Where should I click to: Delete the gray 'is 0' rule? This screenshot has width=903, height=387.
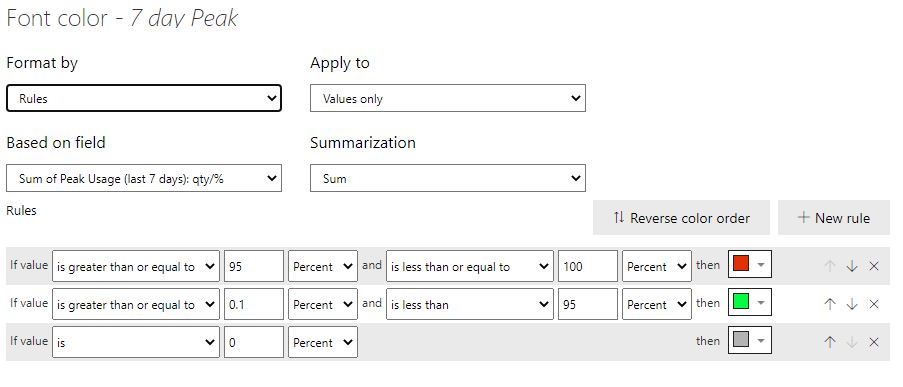pos(874,342)
